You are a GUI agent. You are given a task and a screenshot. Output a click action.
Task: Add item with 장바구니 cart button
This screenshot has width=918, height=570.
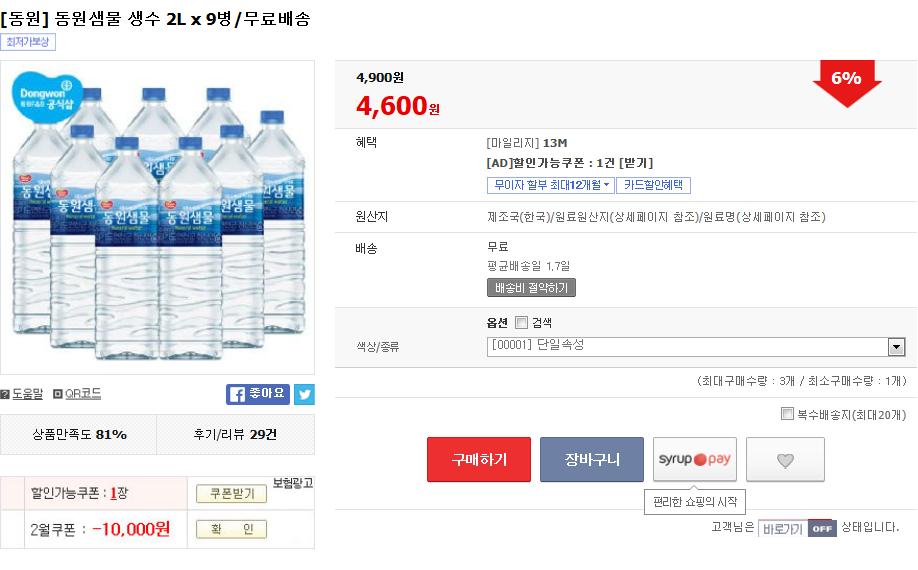592,460
